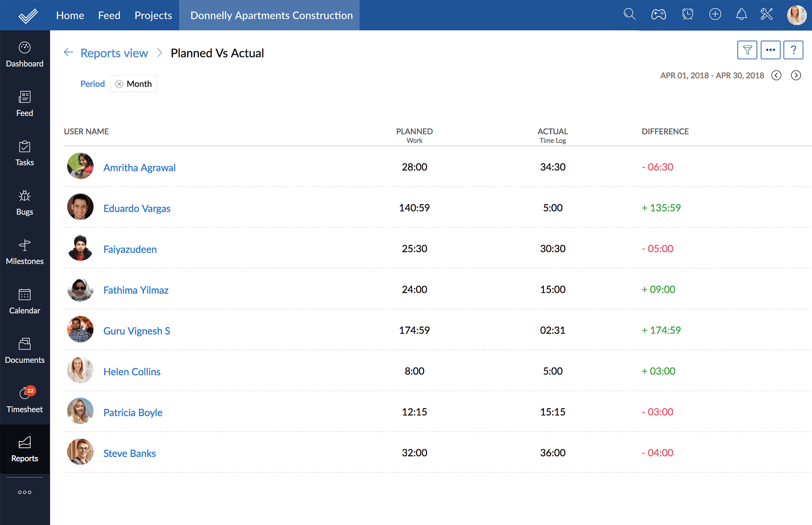Screen dimensions: 812x525
Task: Click the profile avatar in header
Action: (796, 15)
